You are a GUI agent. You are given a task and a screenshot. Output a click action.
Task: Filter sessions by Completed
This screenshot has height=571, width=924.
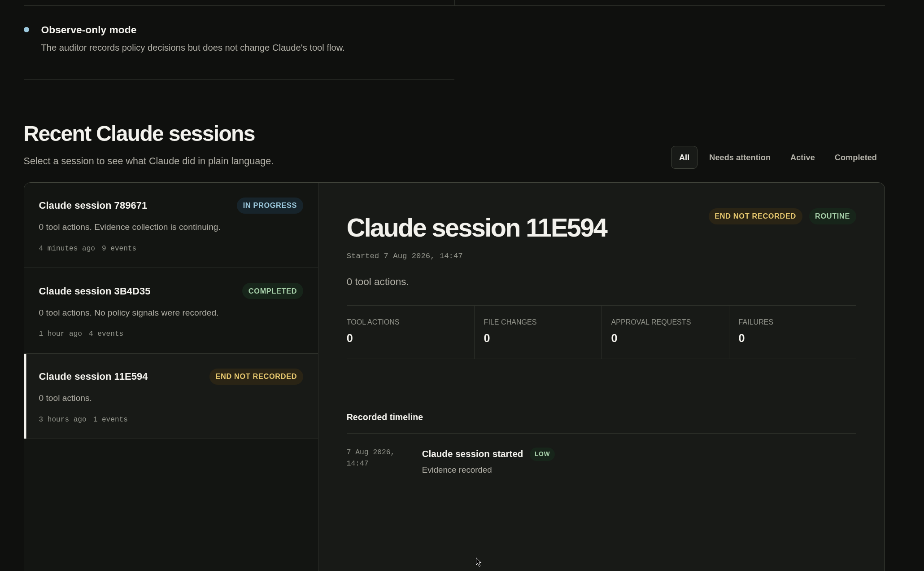tap(855, 158)
